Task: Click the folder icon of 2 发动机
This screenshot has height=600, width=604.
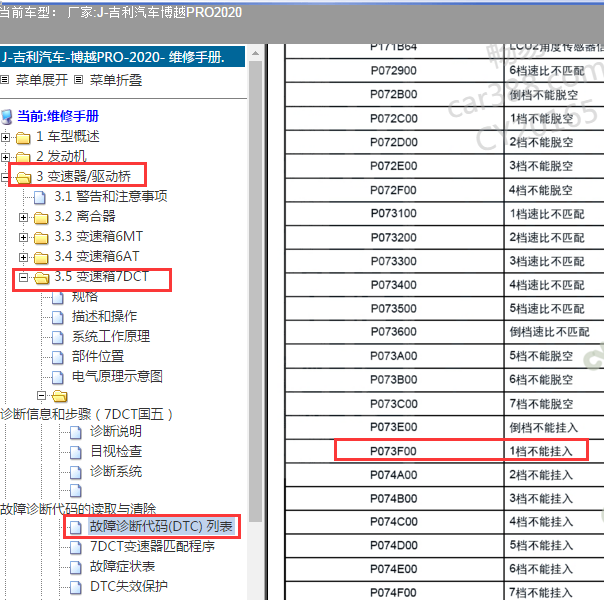Action: tap(23, 157)
